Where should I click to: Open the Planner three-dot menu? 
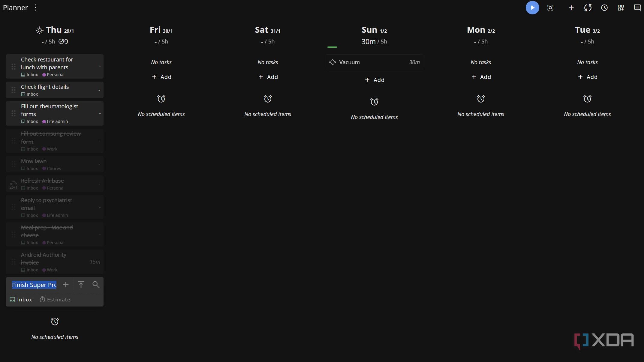(35, 7)
